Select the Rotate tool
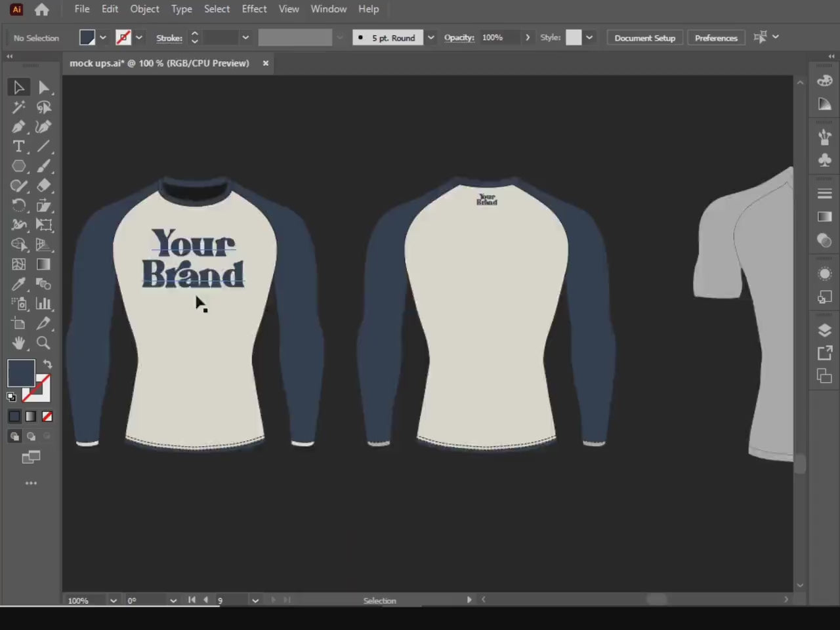 [18, 205]
